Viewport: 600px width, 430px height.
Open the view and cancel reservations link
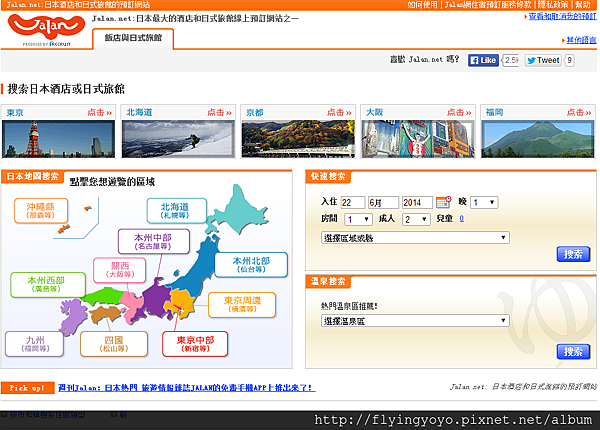point(562,16)
